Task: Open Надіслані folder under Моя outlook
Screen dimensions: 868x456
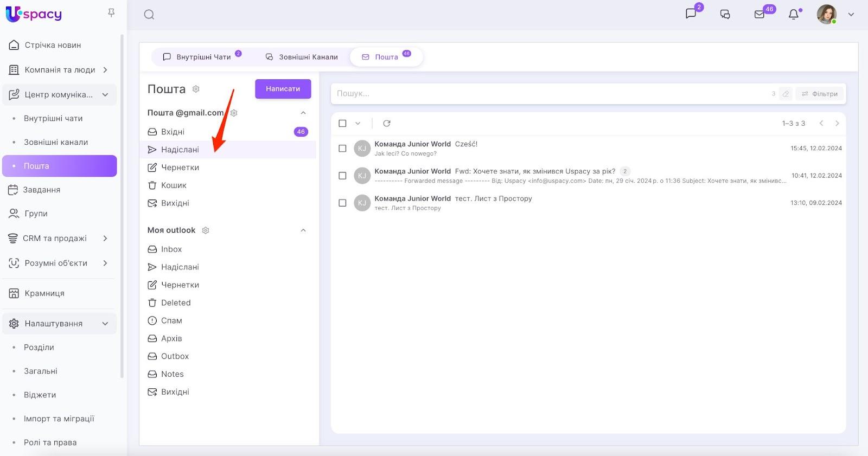Action: tap(228, 267)
